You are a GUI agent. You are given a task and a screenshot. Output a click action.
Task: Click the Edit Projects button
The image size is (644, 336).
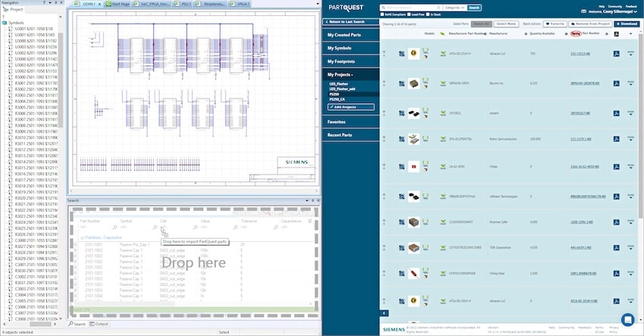click(351, 107)
